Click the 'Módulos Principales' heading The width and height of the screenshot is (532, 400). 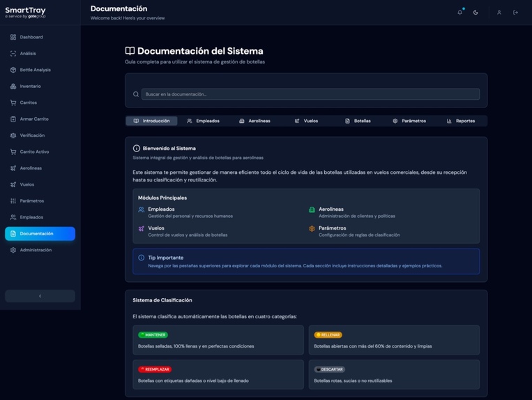[x=162, y=198]
